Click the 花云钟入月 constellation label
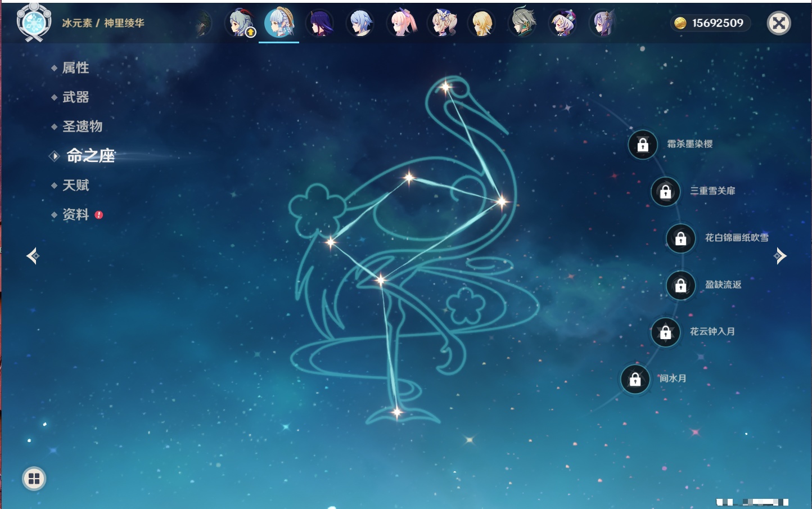 pyautogui.click(x=712, y=331)
